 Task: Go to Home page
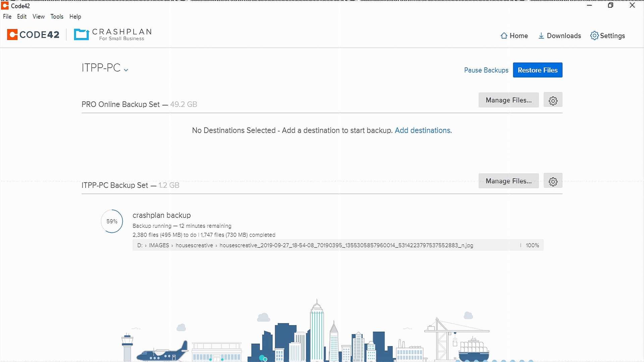point(514,36)
